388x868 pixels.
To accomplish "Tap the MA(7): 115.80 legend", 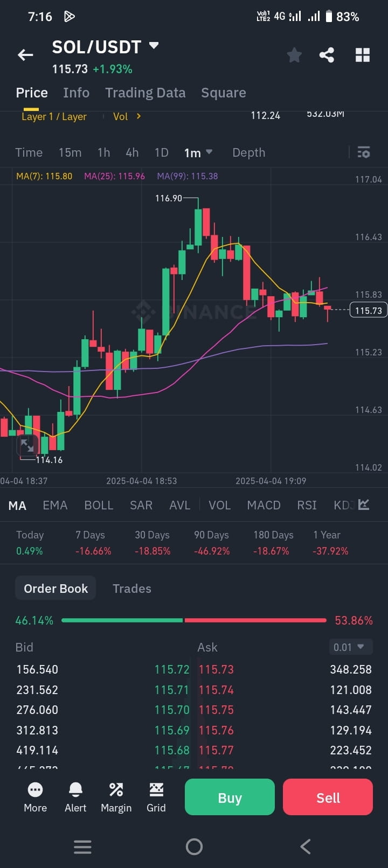I will 44,176.
